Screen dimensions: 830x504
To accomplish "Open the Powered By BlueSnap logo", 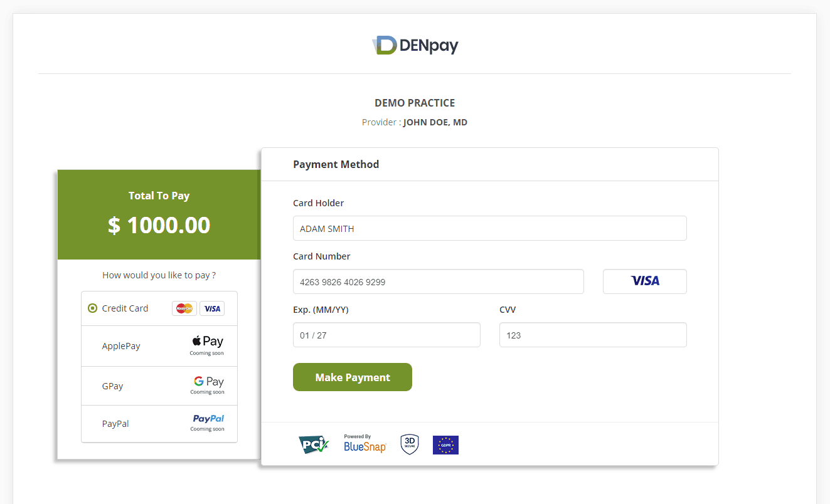I will tap(365, 444).
